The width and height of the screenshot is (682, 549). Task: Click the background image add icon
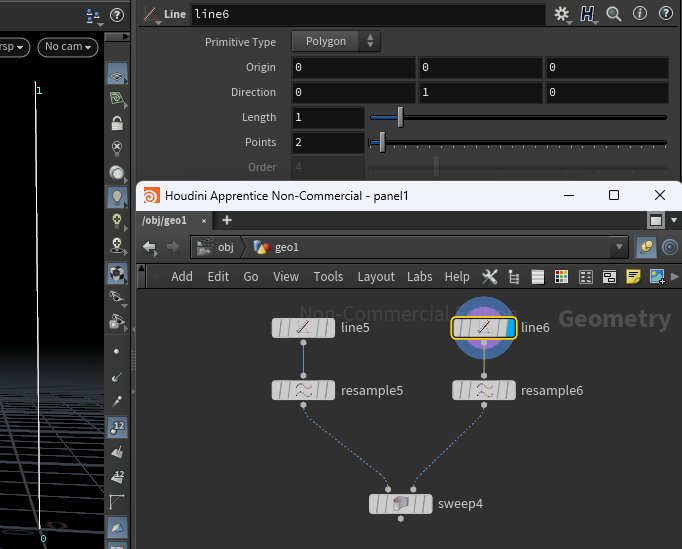click(x=657, y=277)
